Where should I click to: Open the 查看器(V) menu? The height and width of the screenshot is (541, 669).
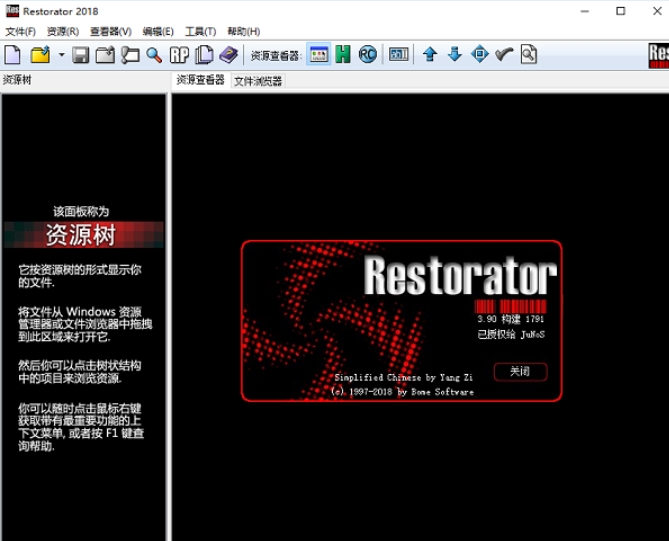[x=111, y=32]
